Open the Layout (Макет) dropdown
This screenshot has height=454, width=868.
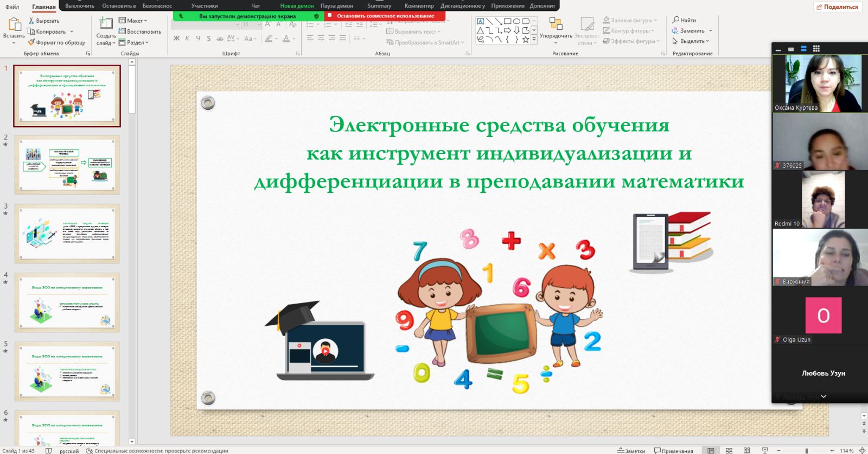[x=133, y=21]
